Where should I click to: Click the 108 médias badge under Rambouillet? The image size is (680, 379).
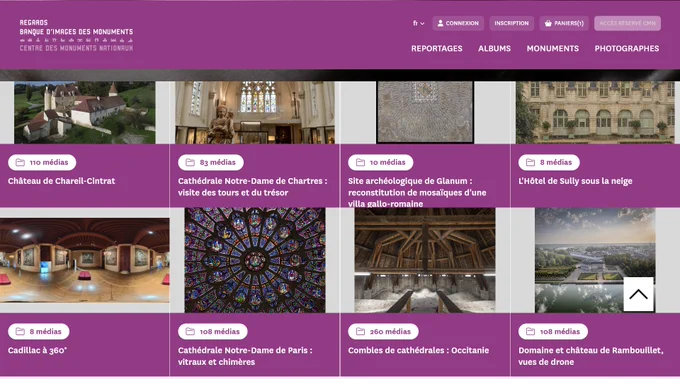click(x=553, y=331)
